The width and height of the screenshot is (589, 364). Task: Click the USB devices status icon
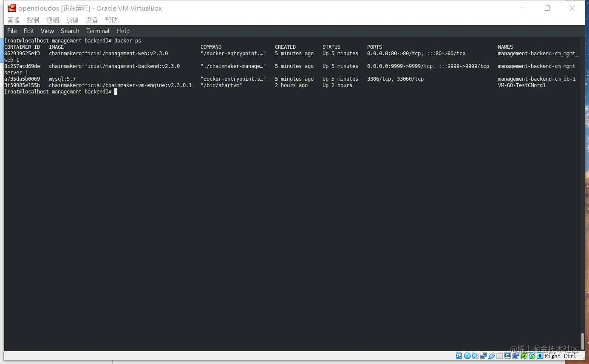pos(492,356)
